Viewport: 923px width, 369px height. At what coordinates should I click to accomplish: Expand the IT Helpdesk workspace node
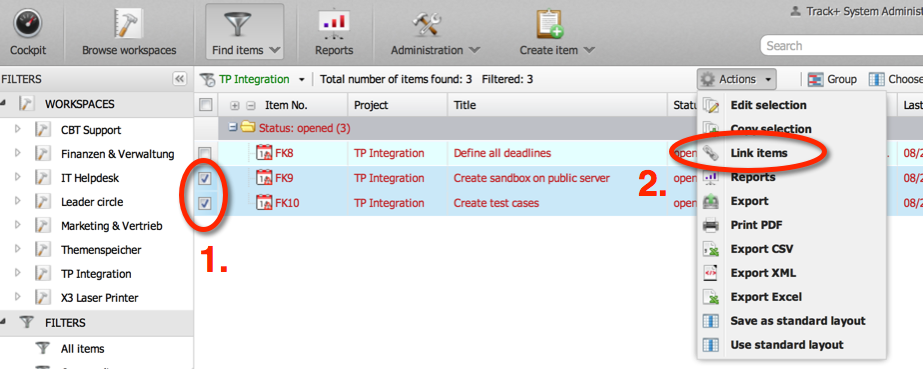17,178
